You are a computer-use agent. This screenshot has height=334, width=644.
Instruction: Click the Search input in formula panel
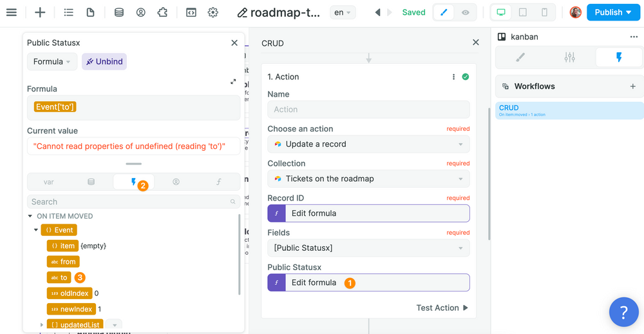pos(129,202)
